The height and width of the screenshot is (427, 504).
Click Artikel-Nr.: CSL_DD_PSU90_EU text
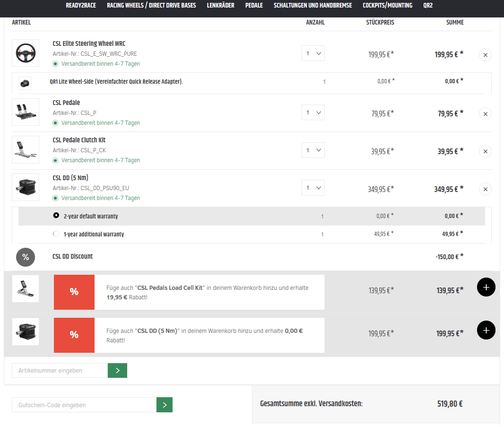pos(91,188)
